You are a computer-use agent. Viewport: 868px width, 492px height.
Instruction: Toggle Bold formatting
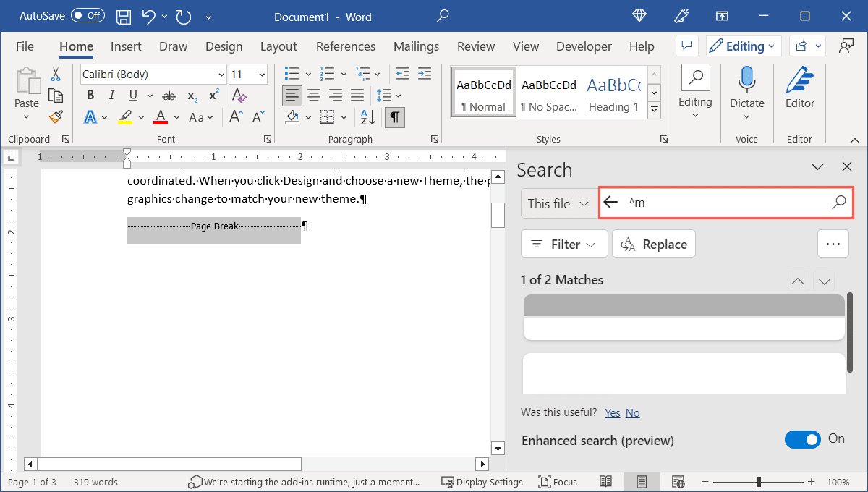[90, 96]
